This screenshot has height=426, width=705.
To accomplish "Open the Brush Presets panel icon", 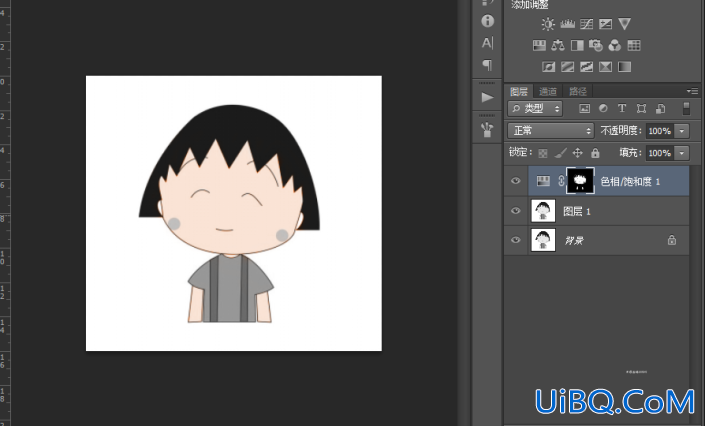I will (x=487, y=130).
